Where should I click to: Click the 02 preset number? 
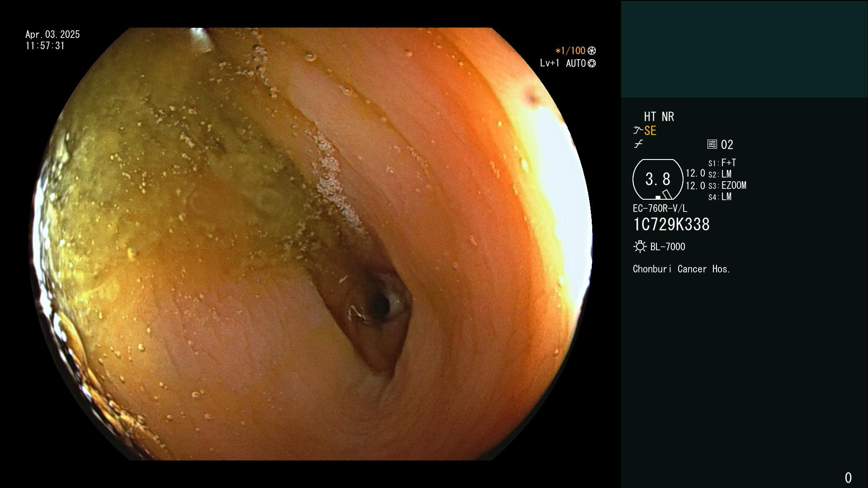[x=727, y=145]
